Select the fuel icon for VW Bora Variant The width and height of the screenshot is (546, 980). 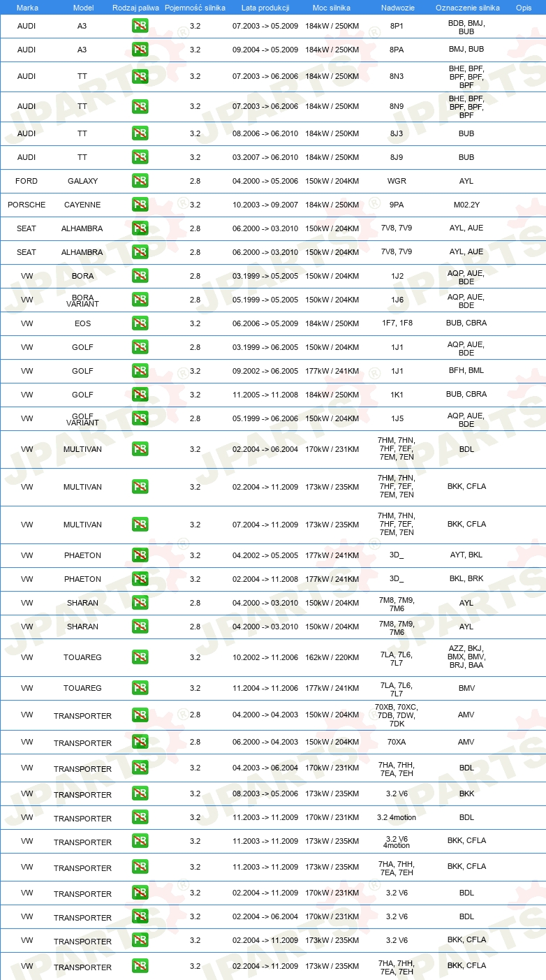point(140,300)
